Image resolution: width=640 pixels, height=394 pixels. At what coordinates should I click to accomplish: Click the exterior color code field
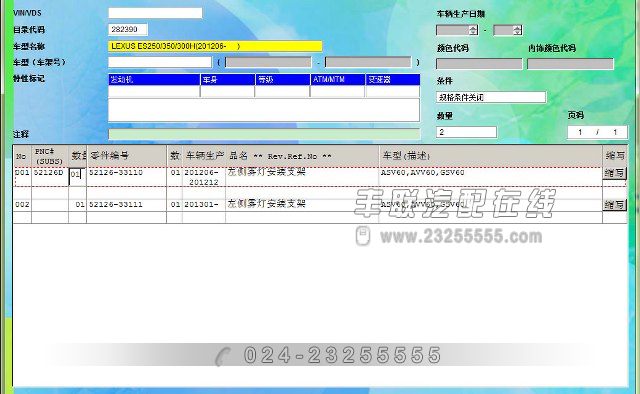[x=479, y=64]
